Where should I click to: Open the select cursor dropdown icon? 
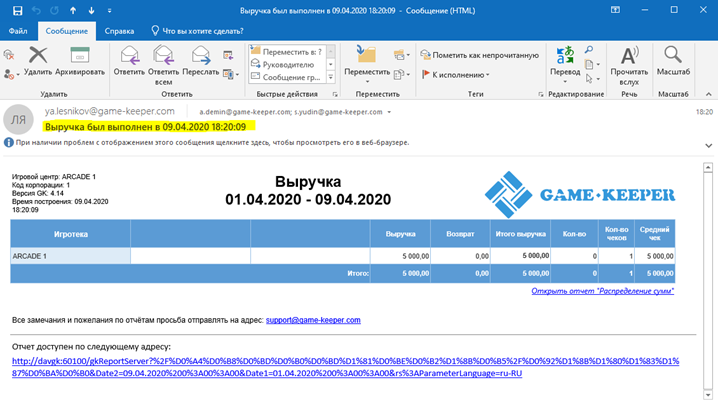click(592, 79)
